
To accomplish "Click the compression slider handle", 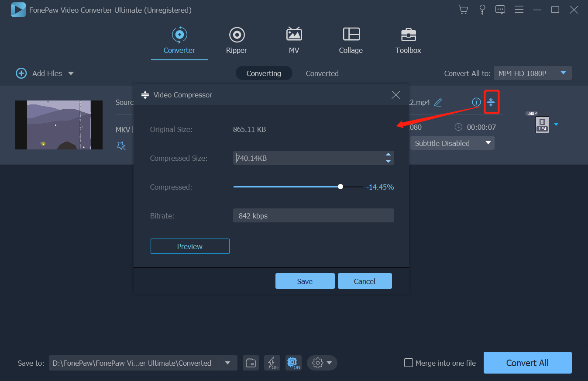I will [340, 187].
